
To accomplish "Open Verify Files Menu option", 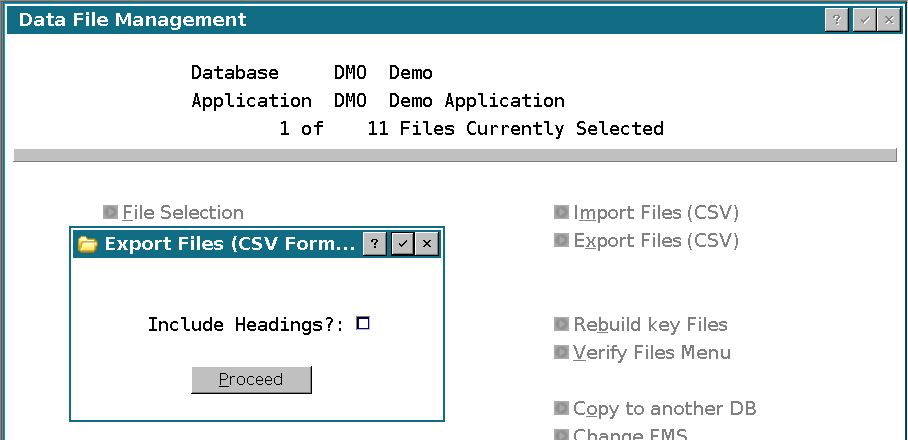I will pos(652,353).
